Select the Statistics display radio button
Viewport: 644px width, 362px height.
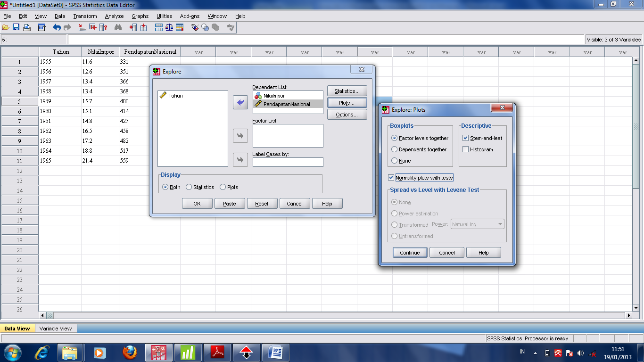tap(200, 187)
